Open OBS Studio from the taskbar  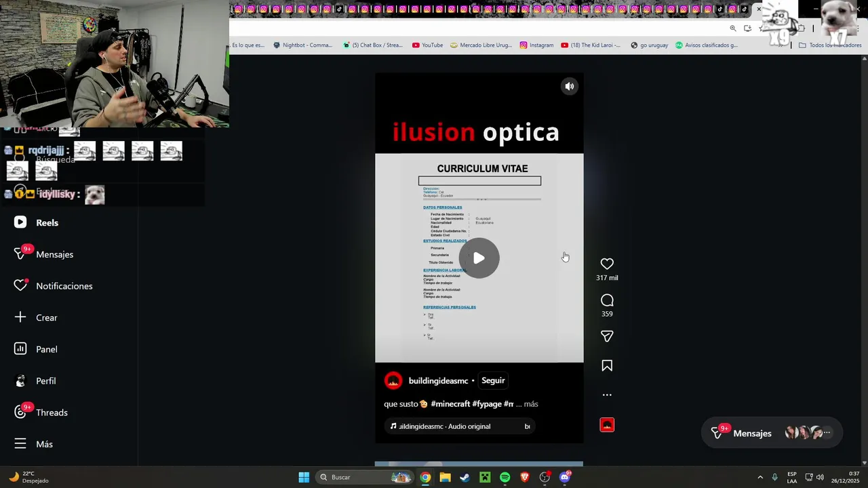(x=545, y=477)
